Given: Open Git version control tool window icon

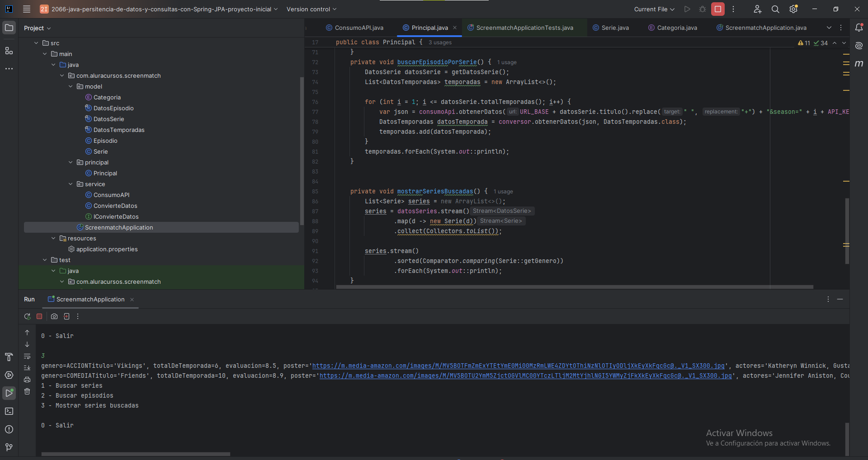Looking at the screenshot, I should (9, 447).
